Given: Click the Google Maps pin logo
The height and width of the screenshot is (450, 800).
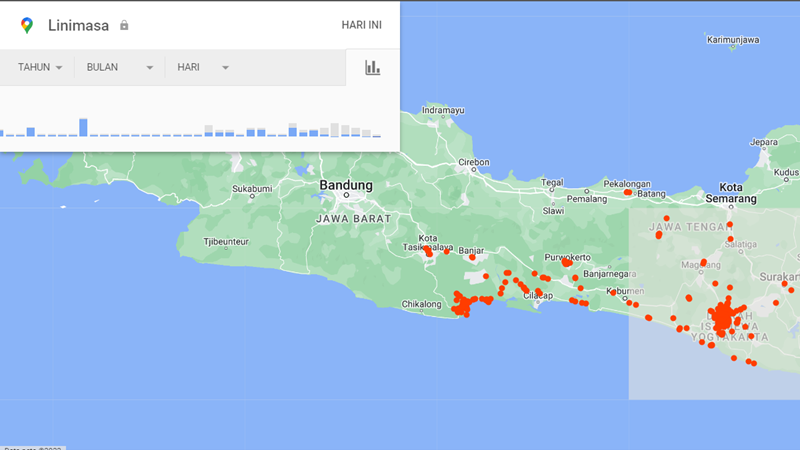Looking at the screenshot, I should click(27, 25).
